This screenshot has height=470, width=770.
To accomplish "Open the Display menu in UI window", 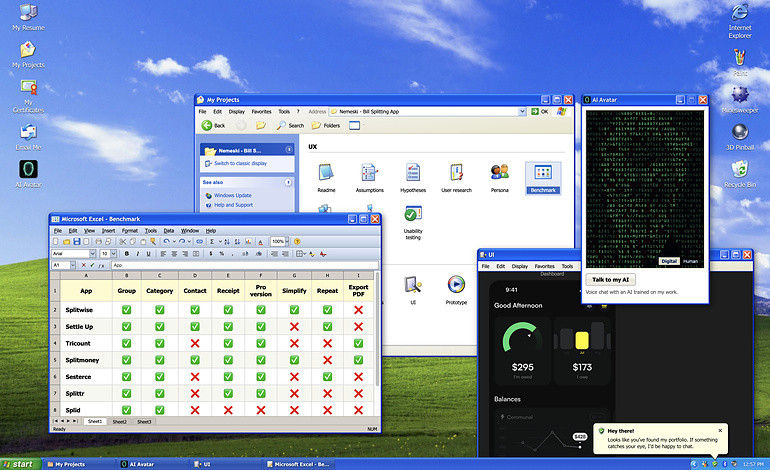I will pyautogui.click(x=520, y=266).
